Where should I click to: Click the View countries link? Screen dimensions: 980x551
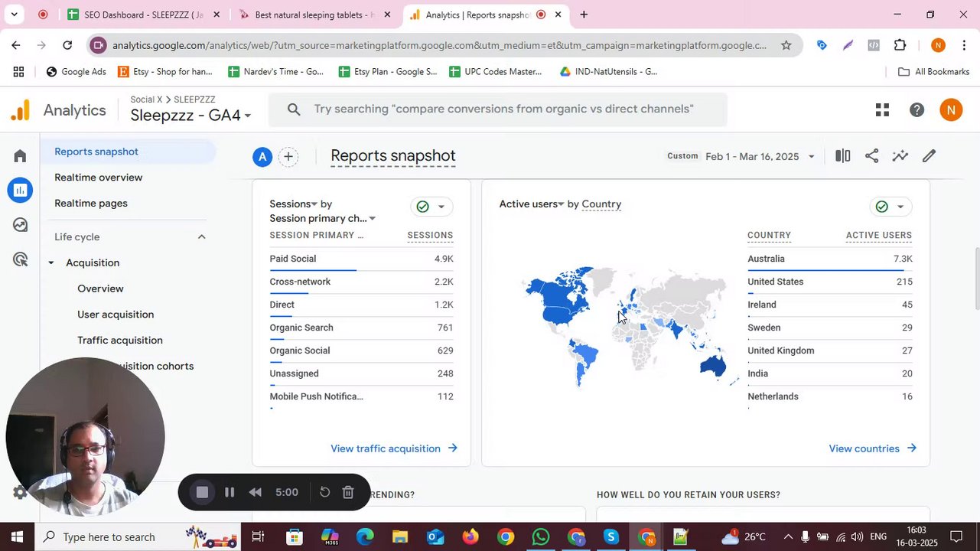[873, 448]
